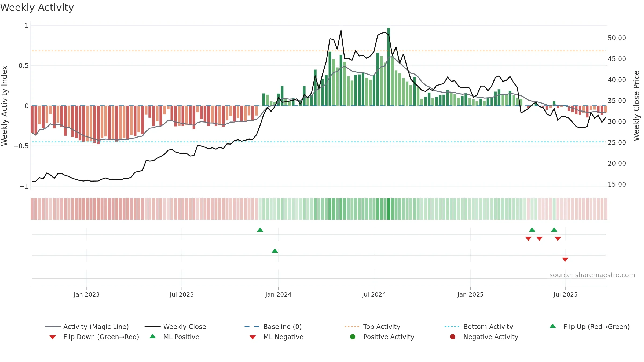
Task: Toggle the Negative Activity legend entry
Action: coord(484,337)
